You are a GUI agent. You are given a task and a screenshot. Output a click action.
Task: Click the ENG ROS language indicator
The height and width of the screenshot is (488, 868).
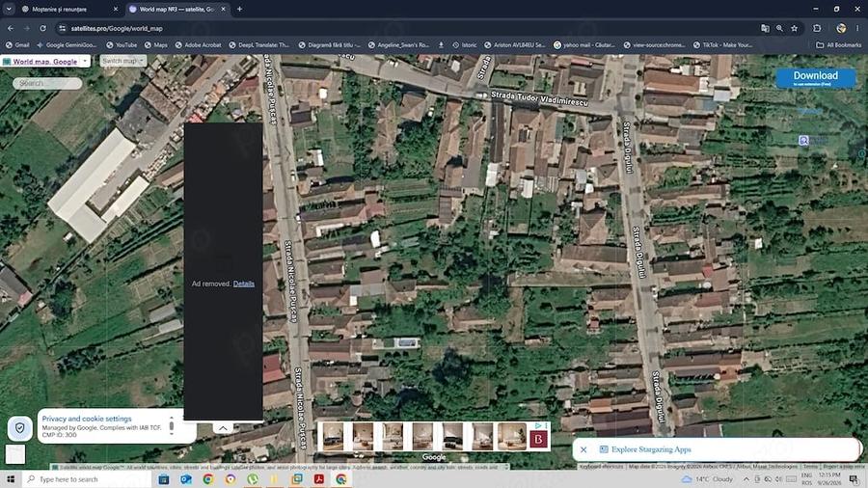click(x=806, y=479)
